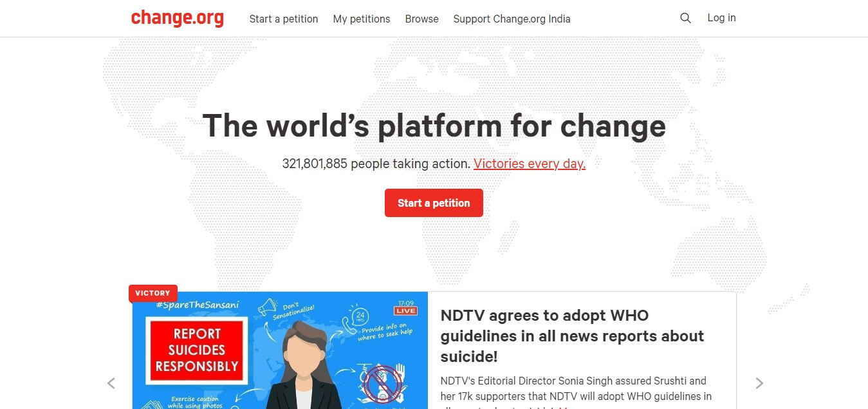Open the NDTV agrees to adopt WHO headline
868x409 pixels.
pos(572,336)
